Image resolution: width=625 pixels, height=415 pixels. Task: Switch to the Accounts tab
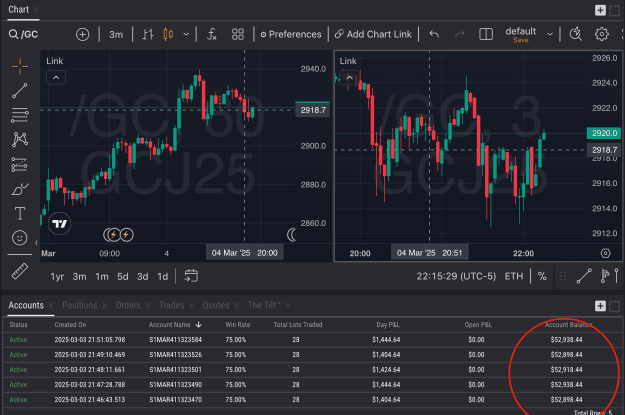26,305
